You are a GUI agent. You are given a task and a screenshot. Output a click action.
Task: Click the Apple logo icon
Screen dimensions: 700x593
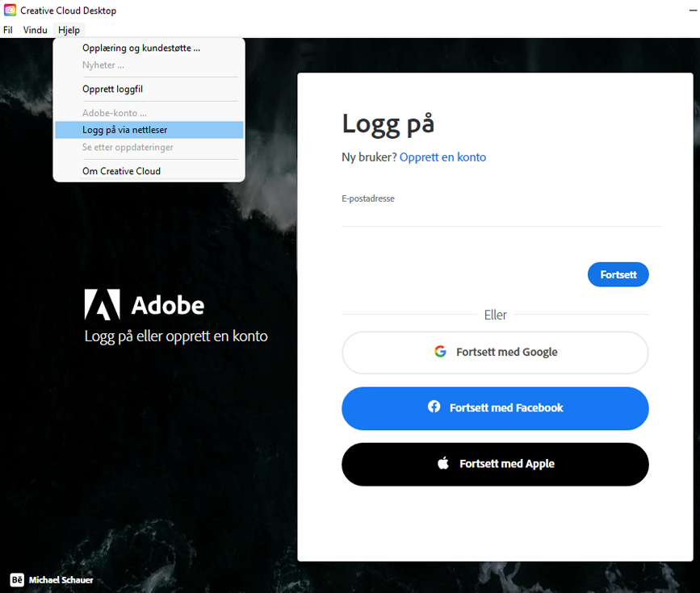pyautogui.click(x=442, y=464)
